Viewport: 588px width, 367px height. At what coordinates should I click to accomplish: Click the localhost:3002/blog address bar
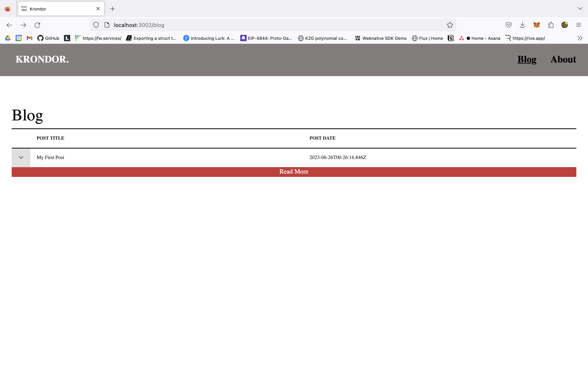coord(267,25)
